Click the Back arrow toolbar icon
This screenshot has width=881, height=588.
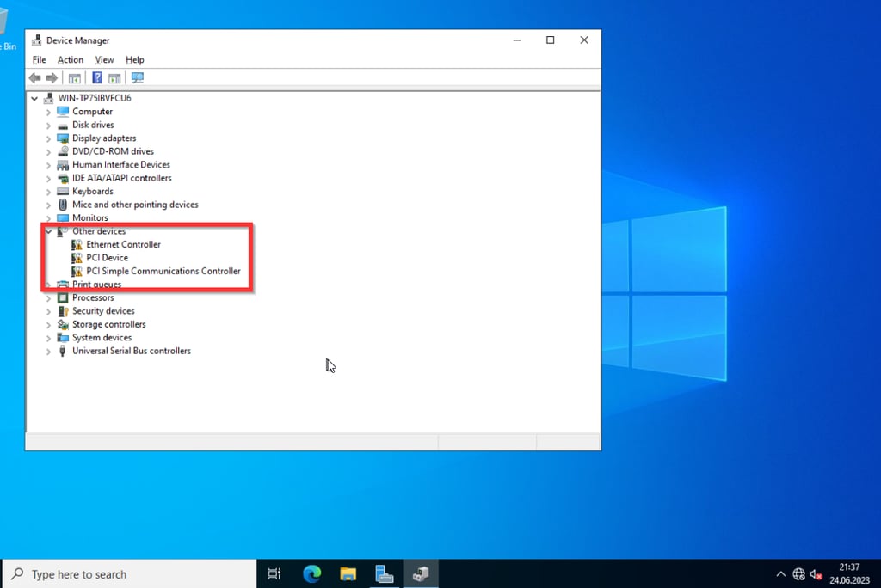tap(34, 78)
